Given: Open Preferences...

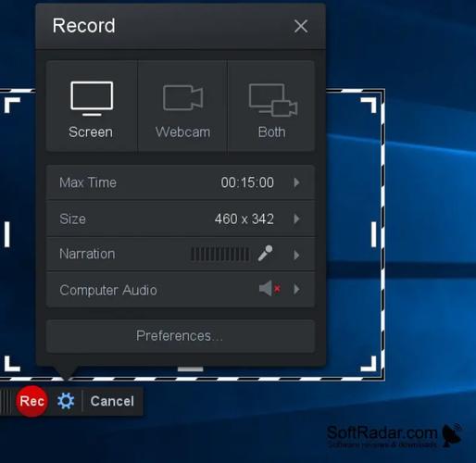Looking at the screenshot, I should (181, 336).
